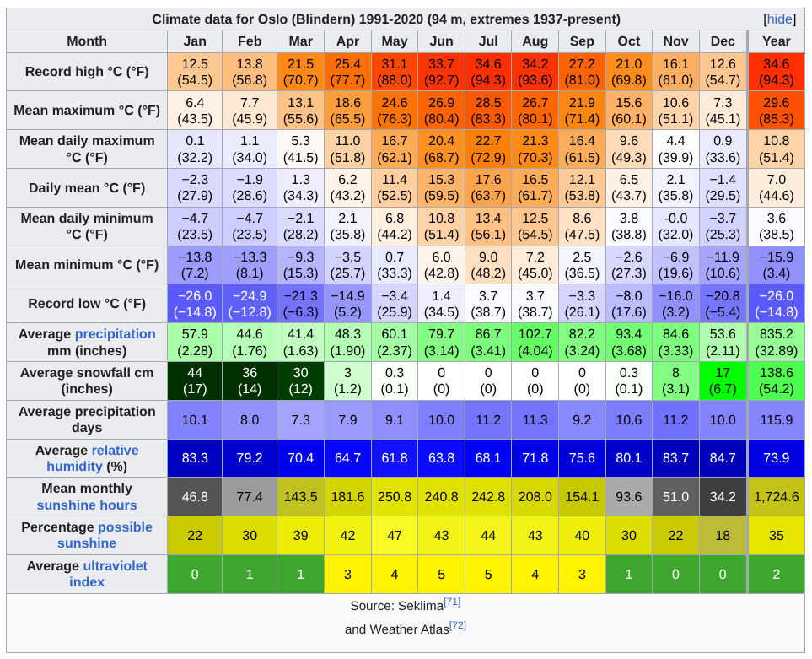Click the Jan column header
The width and height of the screenshot is (812, 659).
click(194, 41)
